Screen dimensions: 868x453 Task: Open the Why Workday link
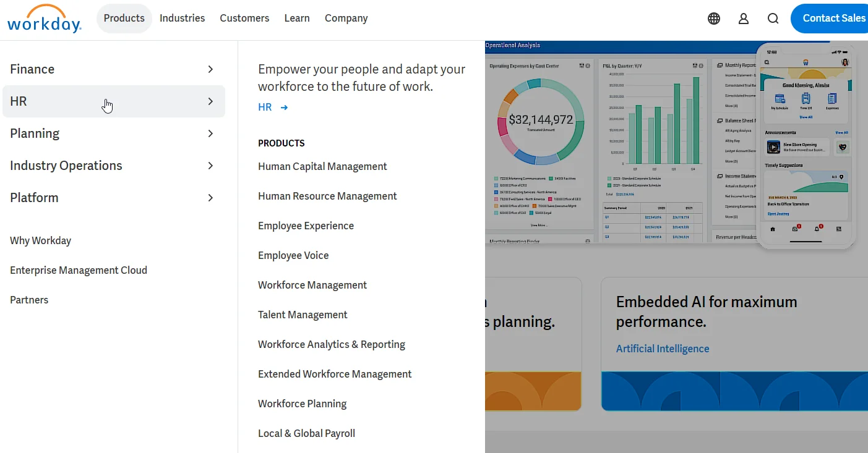click(x=40, y=240)
